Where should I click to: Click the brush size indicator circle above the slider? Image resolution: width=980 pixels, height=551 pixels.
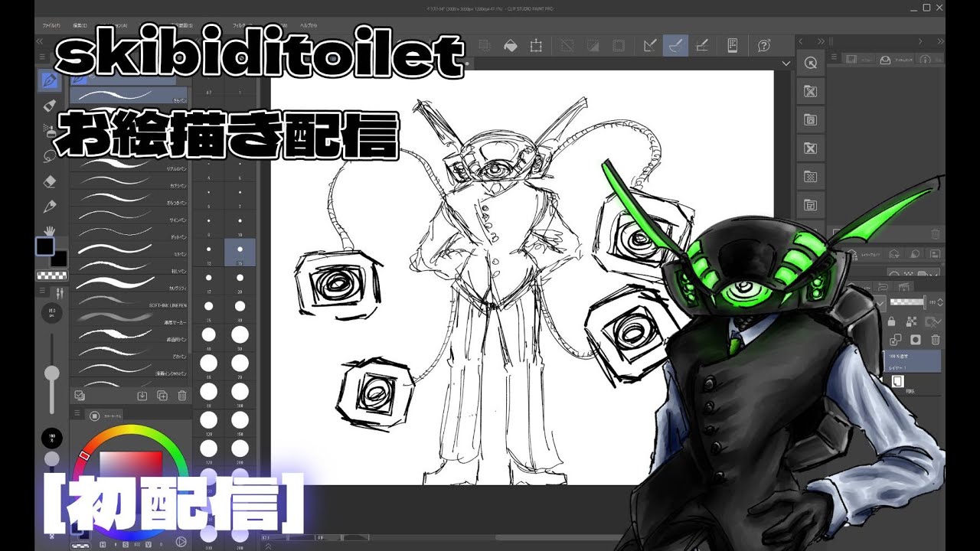[x=51, y=314]
